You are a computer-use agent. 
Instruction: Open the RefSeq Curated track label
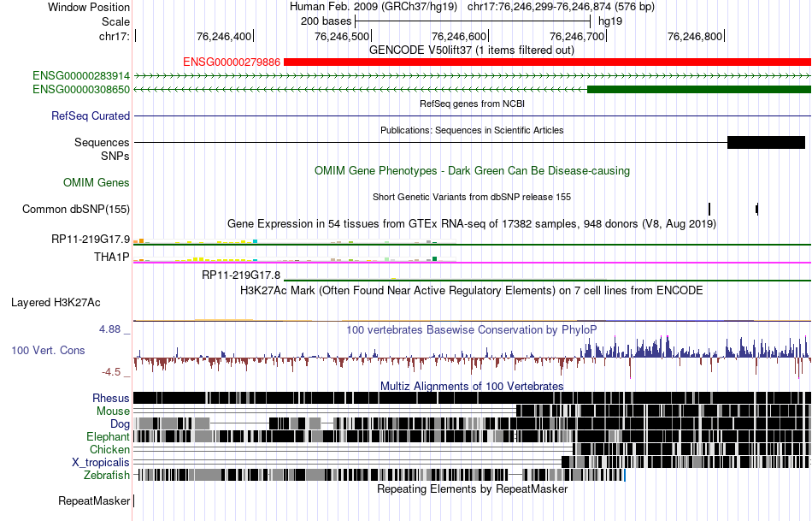[91, 116]
